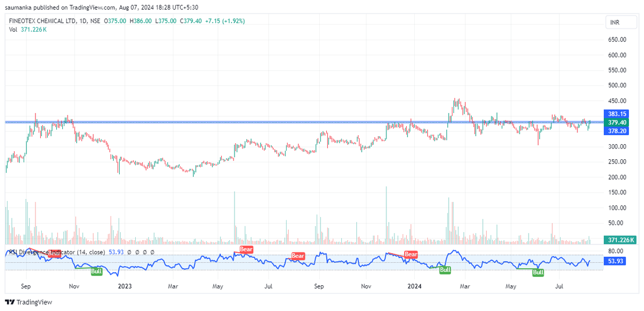Click the close value C379.40

click(191, 20)
